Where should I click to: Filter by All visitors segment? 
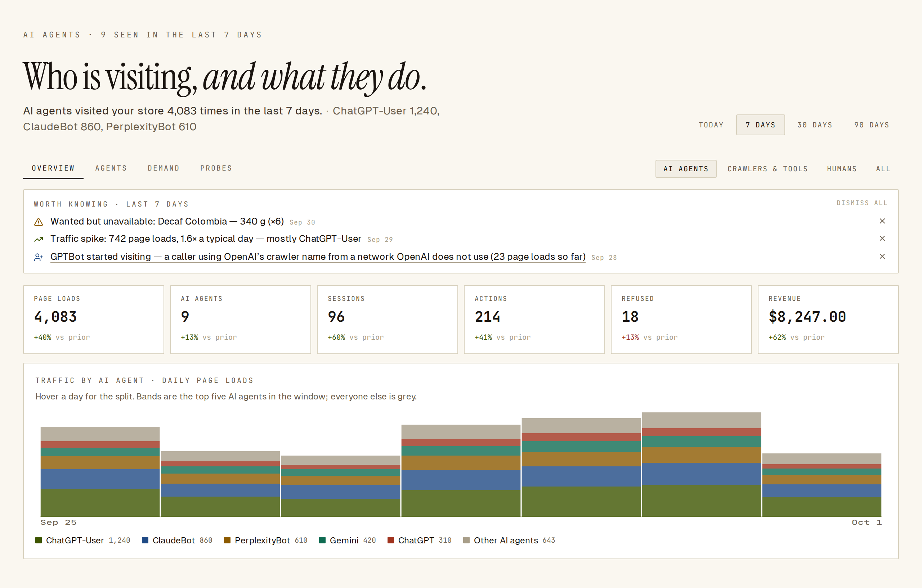tap(883, 169)
